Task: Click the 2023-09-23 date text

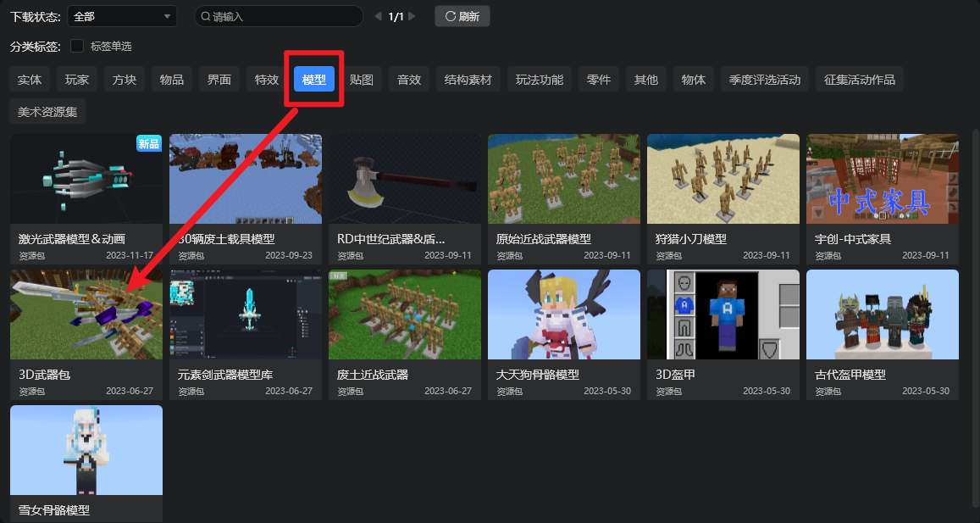Action: (x=289, y=255)
